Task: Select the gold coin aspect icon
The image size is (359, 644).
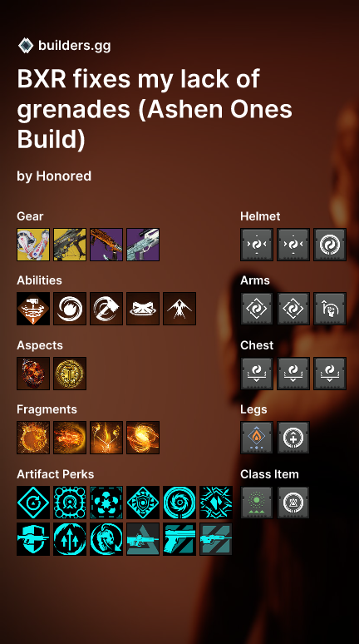Action: [x=70, y=374]
